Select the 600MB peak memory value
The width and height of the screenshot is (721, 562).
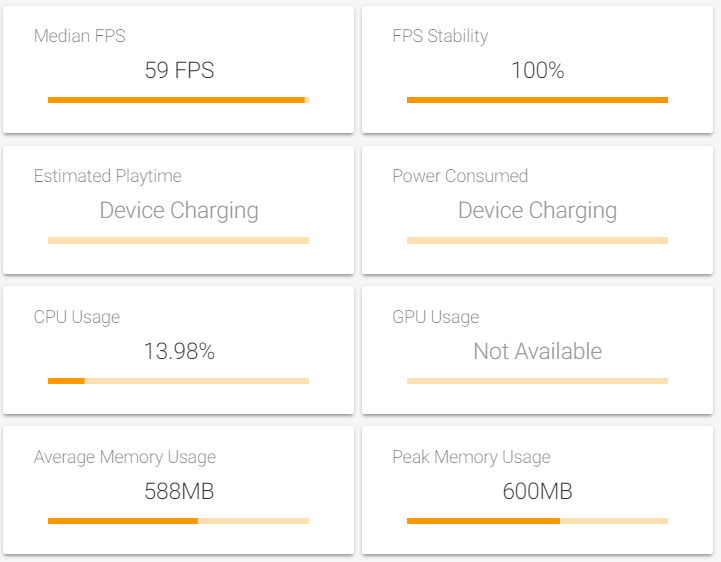click(x=538, y=491)
